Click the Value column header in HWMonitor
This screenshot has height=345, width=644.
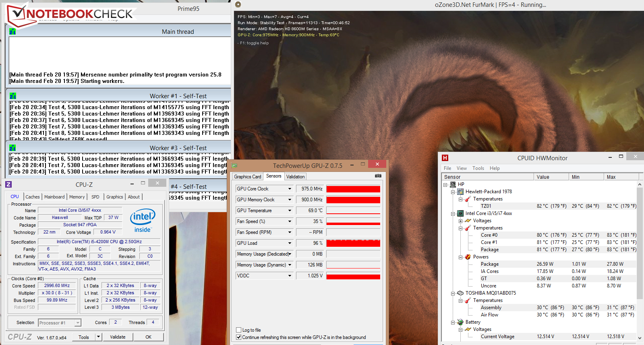(x=551, y=177)
